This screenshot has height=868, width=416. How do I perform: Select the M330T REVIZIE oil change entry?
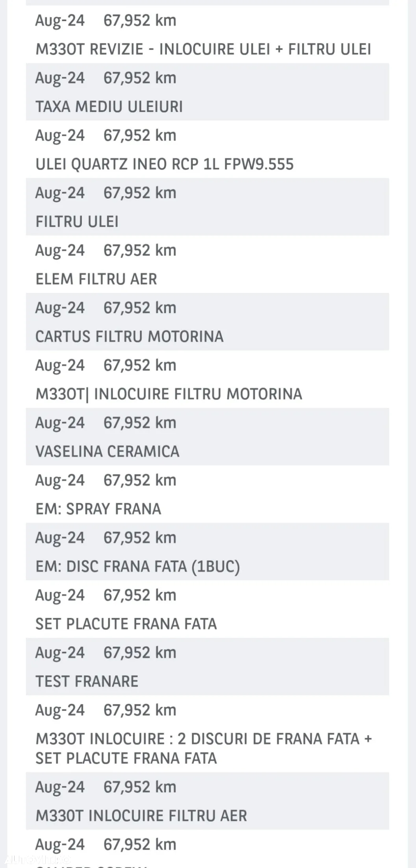(207, 34)
